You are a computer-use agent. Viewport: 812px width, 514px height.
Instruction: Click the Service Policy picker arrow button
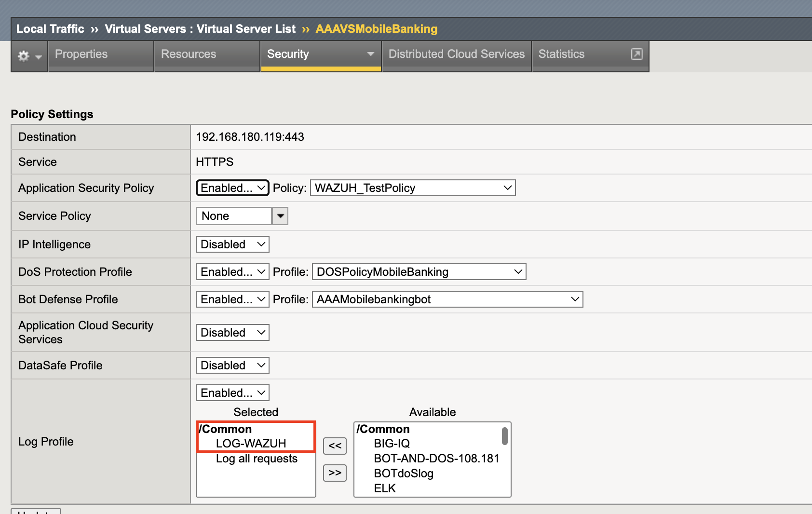tap(280, 216)
